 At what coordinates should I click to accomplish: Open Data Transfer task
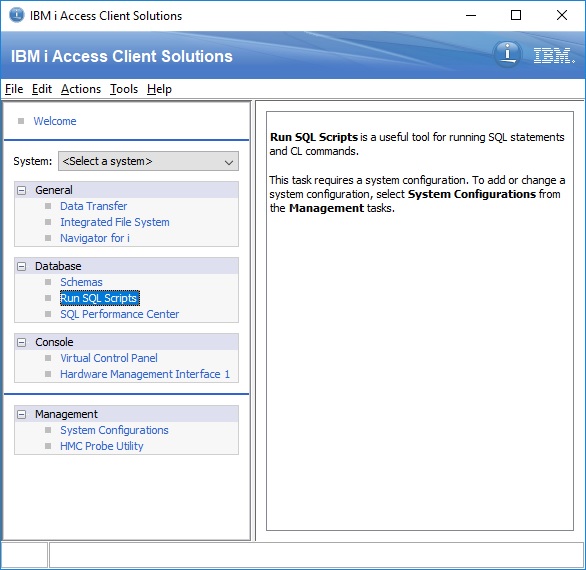coord(93,206)
